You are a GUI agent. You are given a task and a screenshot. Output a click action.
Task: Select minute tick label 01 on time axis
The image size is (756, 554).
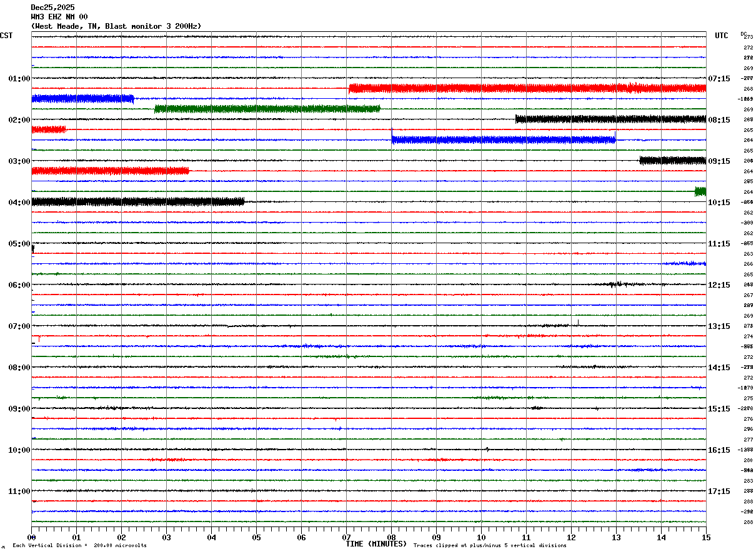point(76,537)
